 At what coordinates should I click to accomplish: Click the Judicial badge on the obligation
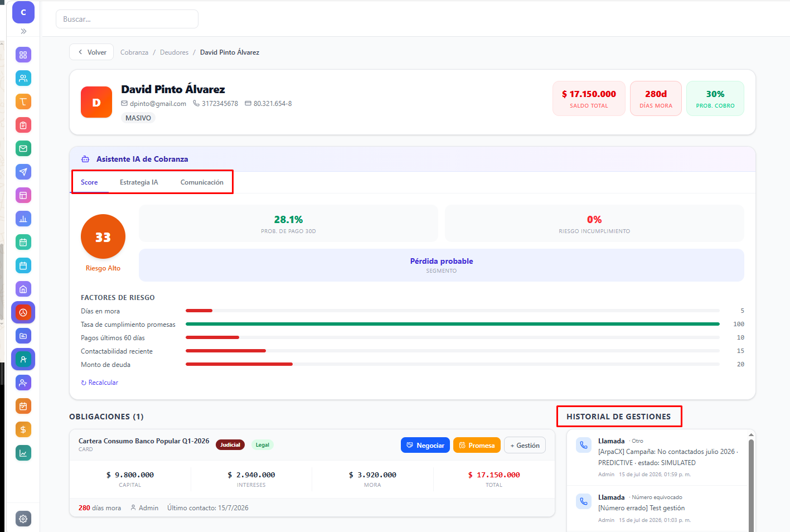(230, 445)
